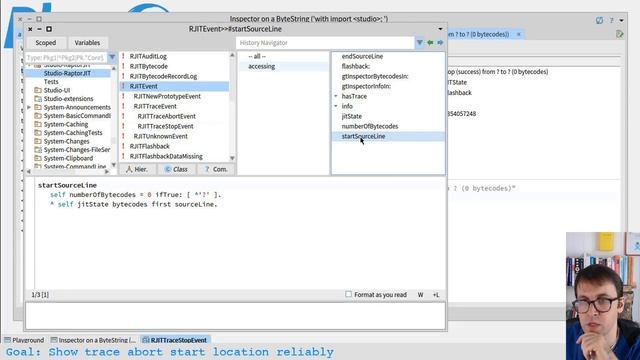Screen dimensions: 640x360
Task: Toggle the Format as you read checkbox
Action: [348, 294]
